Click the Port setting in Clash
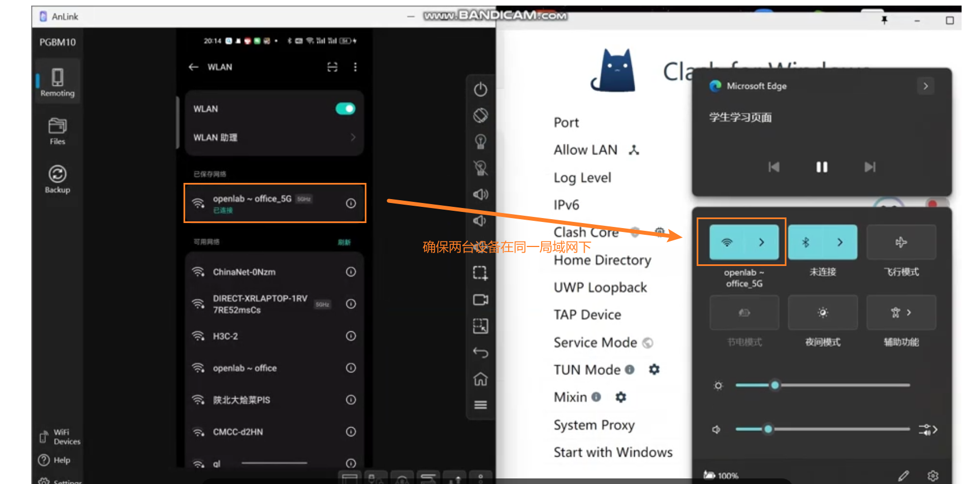Image resolution: width=980 pixels, height=484 pixels. point(566,123)
